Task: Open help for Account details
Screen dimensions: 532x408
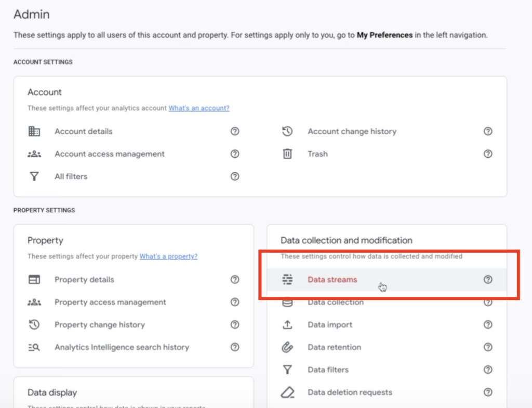Action: click(x=235, y=131)
